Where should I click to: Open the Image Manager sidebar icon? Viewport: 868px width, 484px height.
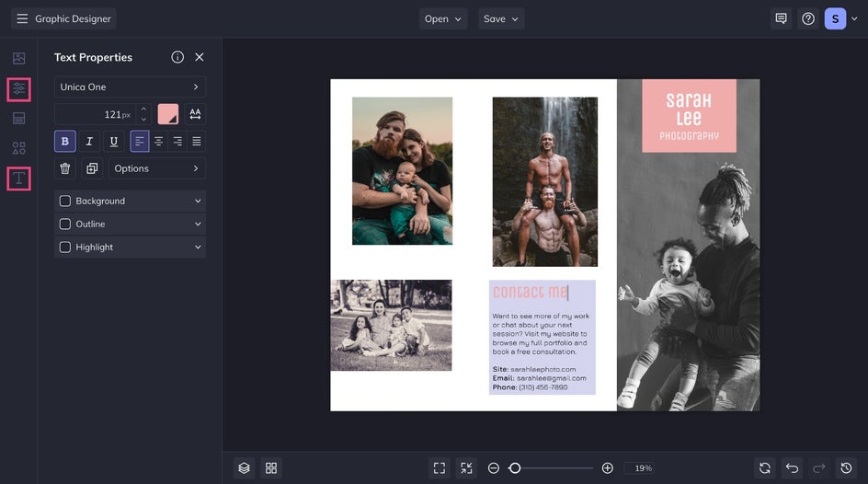18,58
